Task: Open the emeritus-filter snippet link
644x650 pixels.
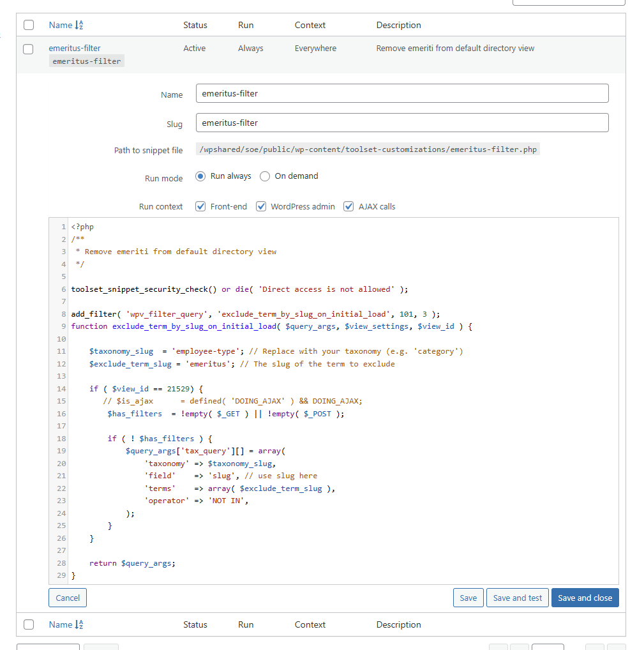Action: pos(75,48)
